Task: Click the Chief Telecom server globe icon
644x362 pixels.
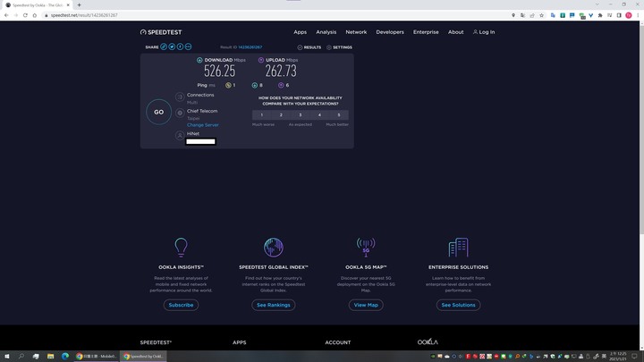Action: (x=180, y=113)
